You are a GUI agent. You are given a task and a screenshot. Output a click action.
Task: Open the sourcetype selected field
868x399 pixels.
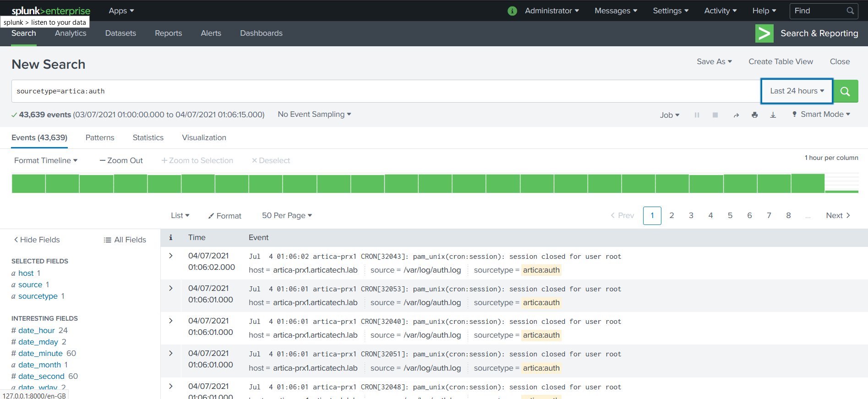(38, 296)
